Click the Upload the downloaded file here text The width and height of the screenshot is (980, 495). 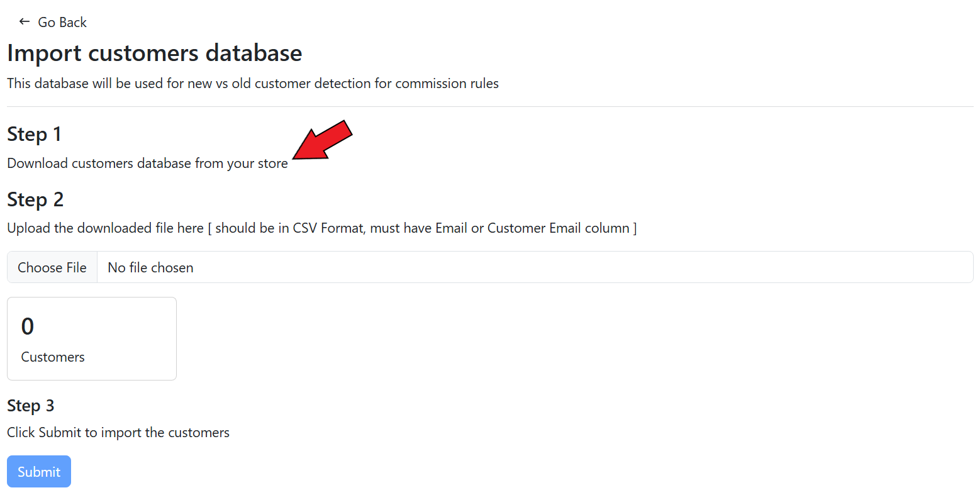[x=105, y=228]
